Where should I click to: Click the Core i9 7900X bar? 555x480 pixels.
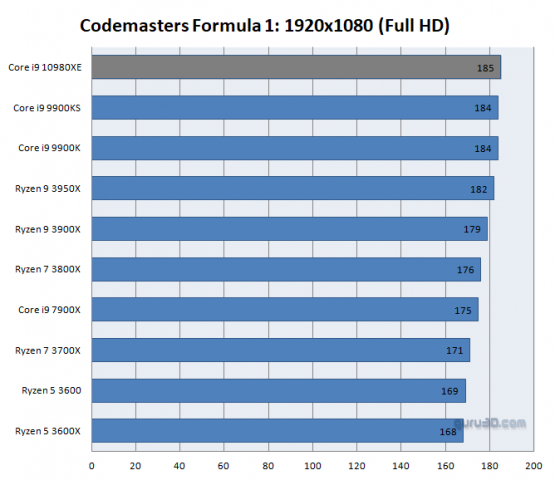tap(285, 309)
